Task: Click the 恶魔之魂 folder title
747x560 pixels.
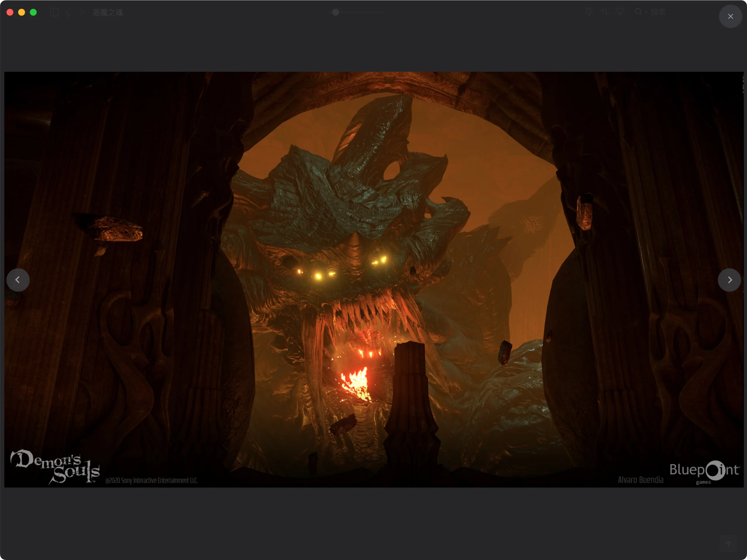Action: [x=108, y=13]
